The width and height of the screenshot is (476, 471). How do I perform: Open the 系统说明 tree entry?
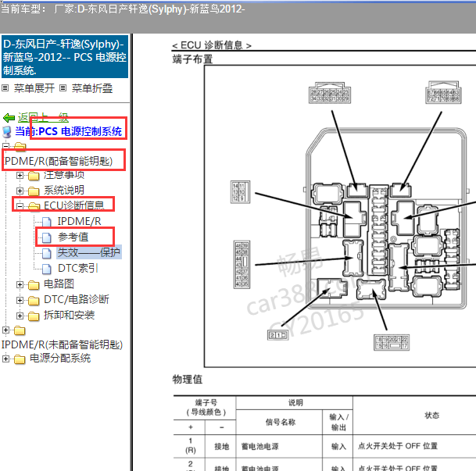[64, 190]
